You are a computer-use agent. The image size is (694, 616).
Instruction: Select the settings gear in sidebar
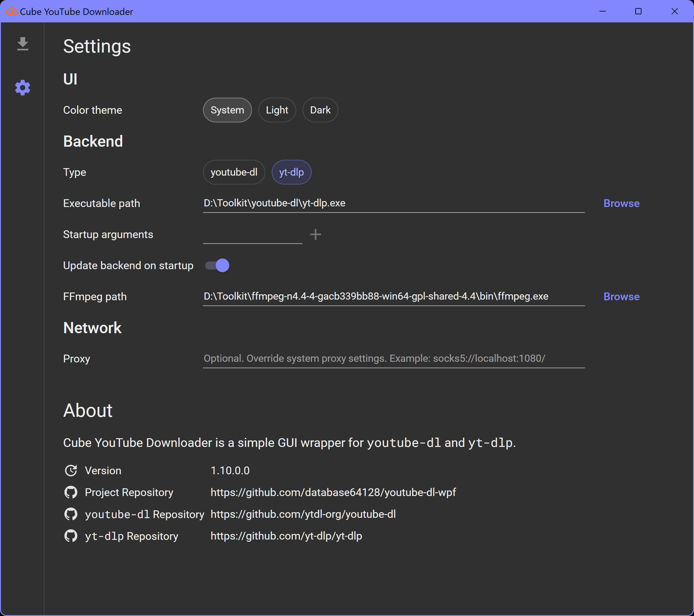22,88
